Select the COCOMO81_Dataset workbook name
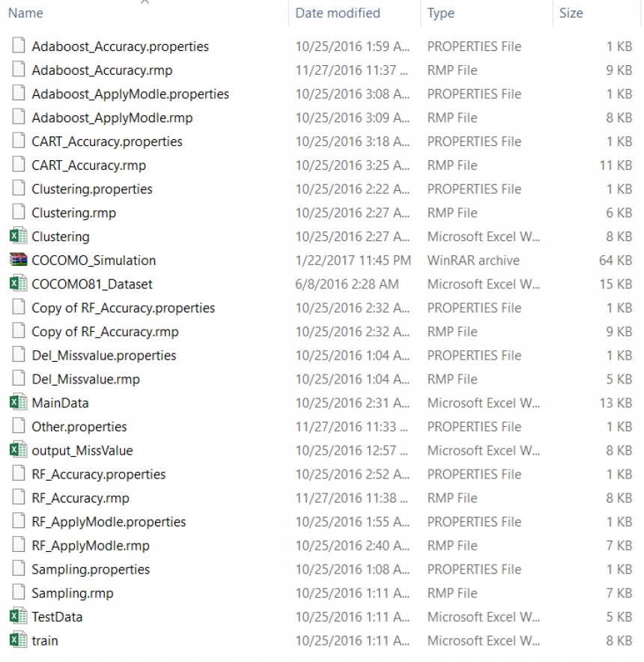 (92, 284)
